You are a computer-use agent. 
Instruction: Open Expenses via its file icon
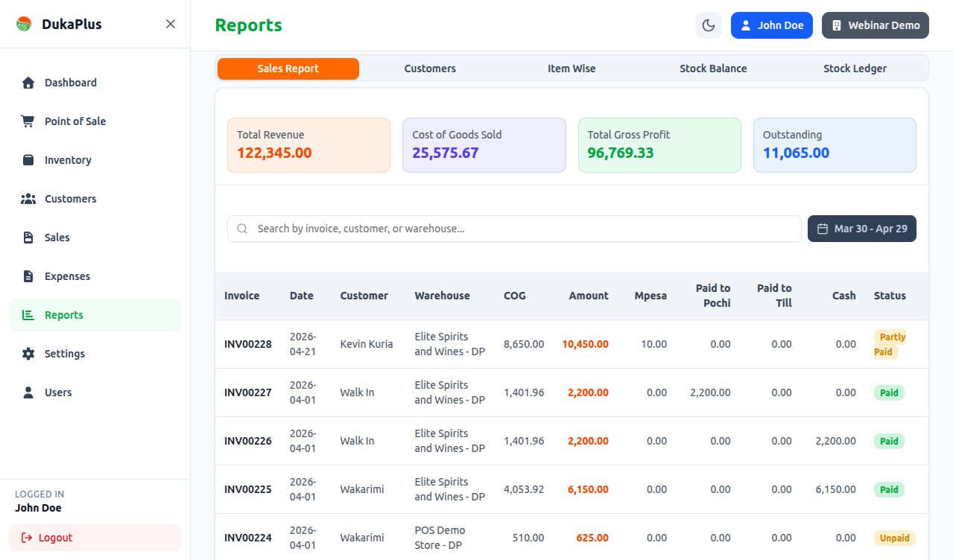pos(28,276)
